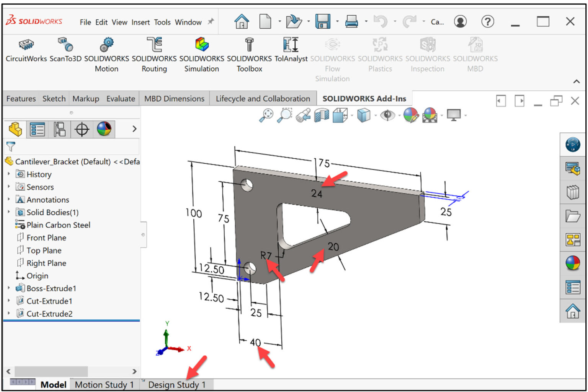Open the Design Library in the task pane

pyautogui.click(x=572, y=192)
